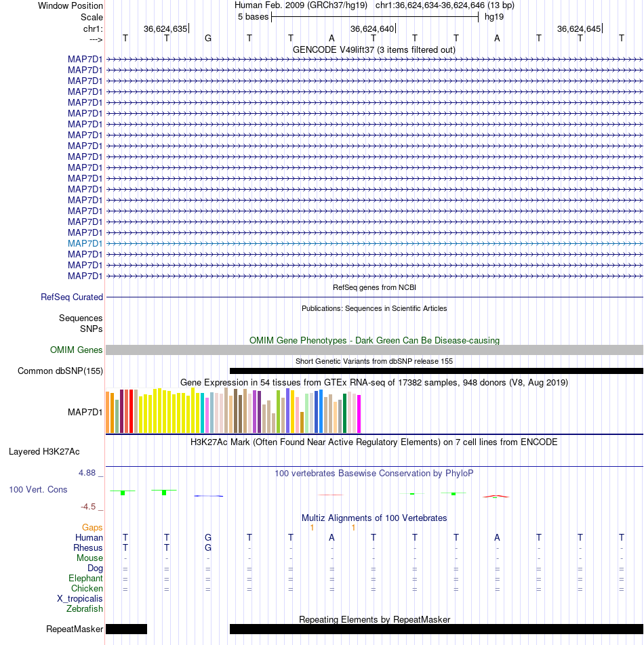Click the '--->' strand direction arrow label
Image resolution: width=644 pixels, height=645 pixels.
click(x=96, y=39)
